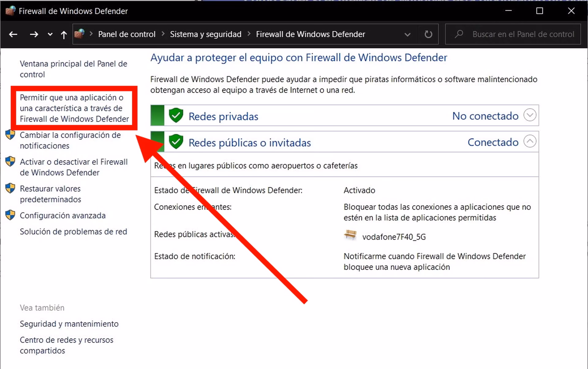The image size is (588, 369).
Task: Close the Firewall de Windows Defender window
Action: coord(571,11)
